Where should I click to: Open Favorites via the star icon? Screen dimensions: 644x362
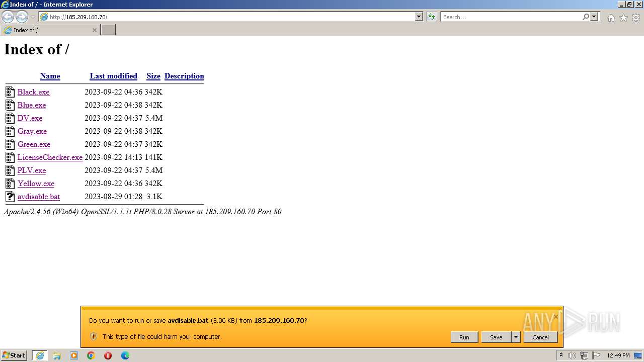coord(623,18)
